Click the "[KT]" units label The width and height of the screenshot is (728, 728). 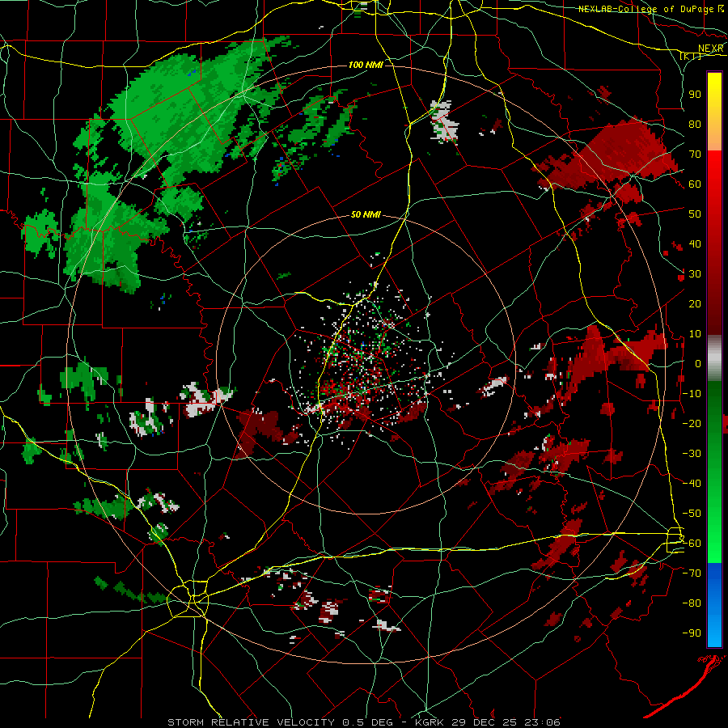pos(691,57)
